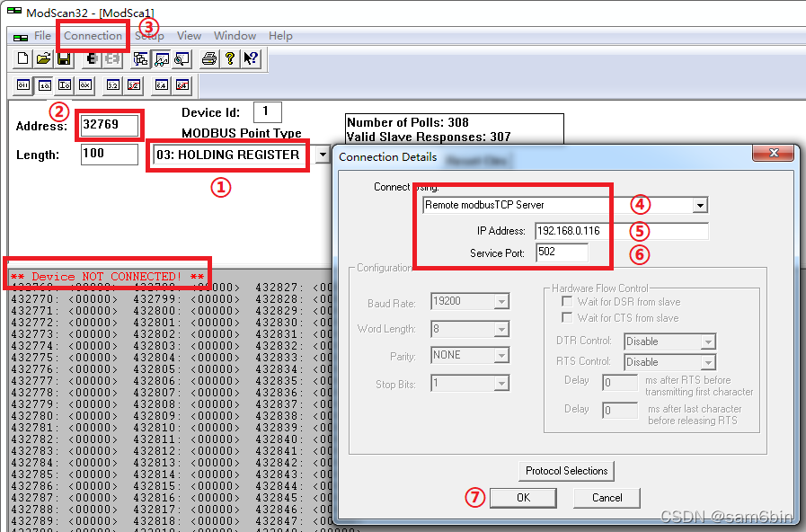Image resolution: width=806 pixels, height=532 pixels.
Task: Open the Window menu
Action: coord(235,36)
